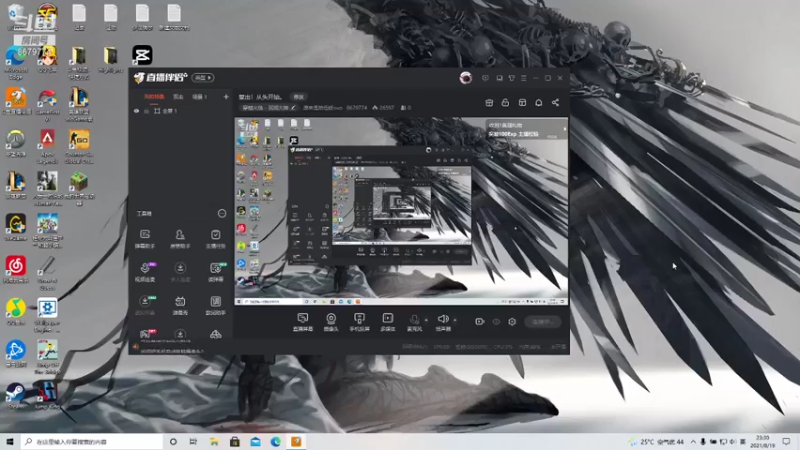Add a new scene with plus button
Screen dimensions: 800x450
[226, 97]
